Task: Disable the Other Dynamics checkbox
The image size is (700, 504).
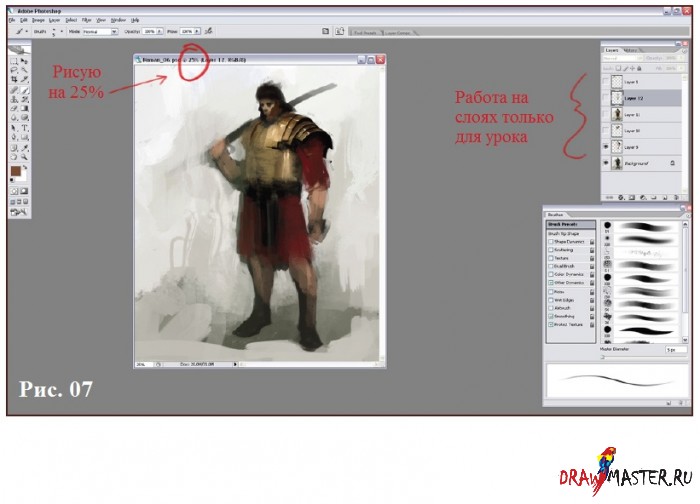Action: (551, 283)
